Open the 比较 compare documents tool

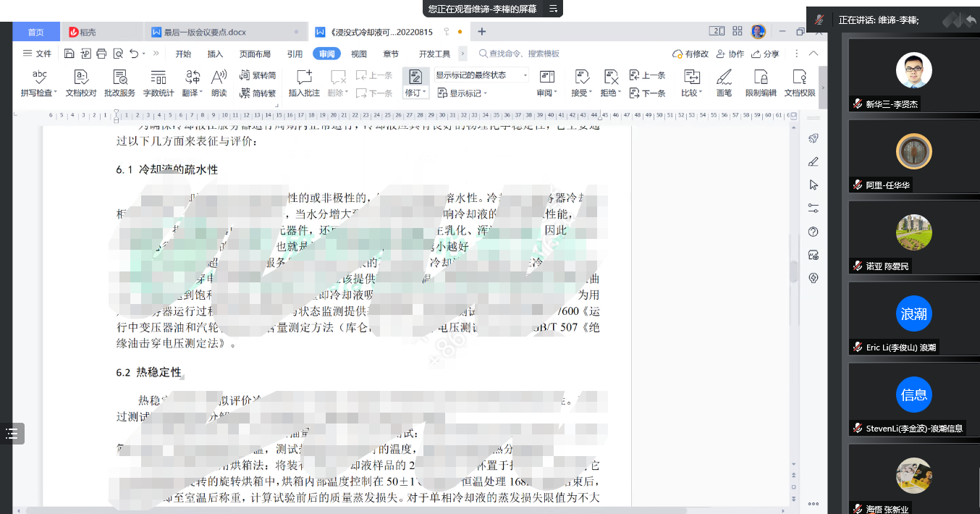click(x=692, y=83)
